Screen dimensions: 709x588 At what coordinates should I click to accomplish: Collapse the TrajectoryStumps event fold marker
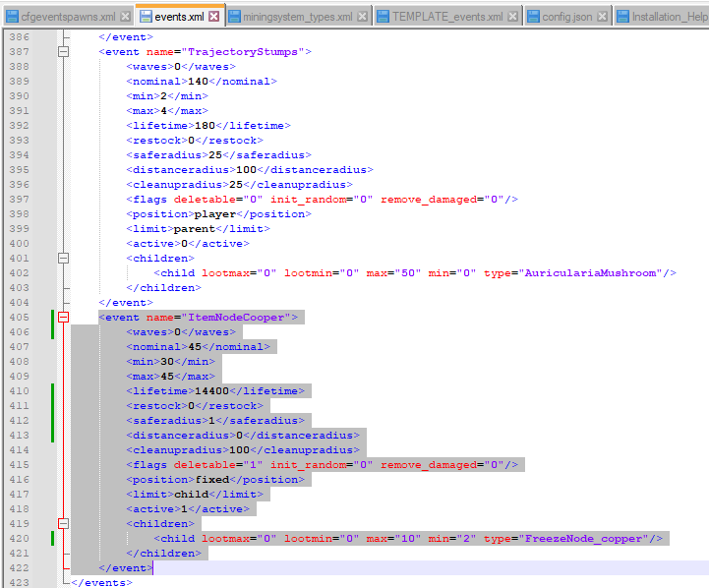(63, 51)
